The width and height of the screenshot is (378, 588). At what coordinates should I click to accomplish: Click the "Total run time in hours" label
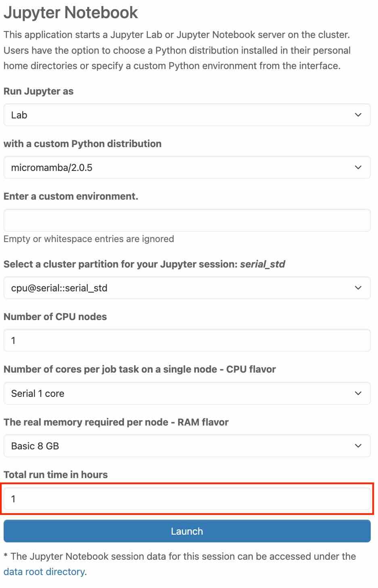(x=56, y=475)
